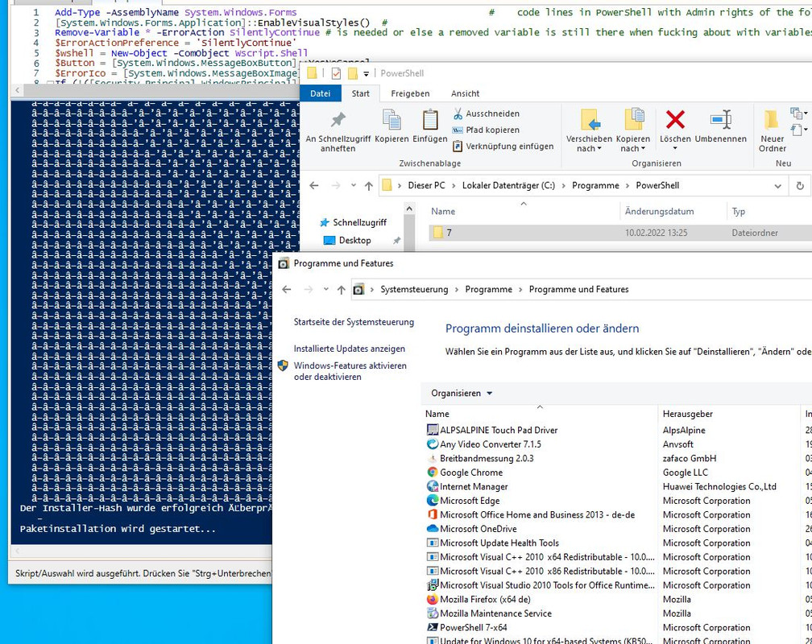812x644 pixels.
Task: Sort Explorer files by Name column
Action: [443, 211]
